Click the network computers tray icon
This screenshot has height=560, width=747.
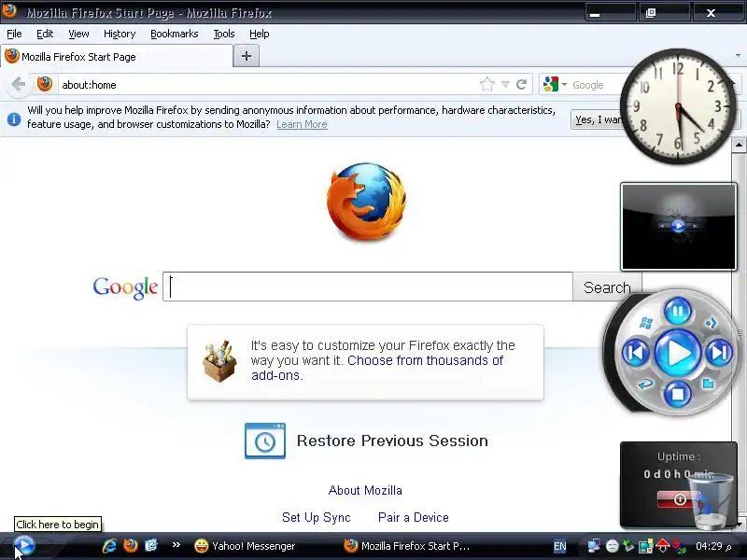[594, 546]
